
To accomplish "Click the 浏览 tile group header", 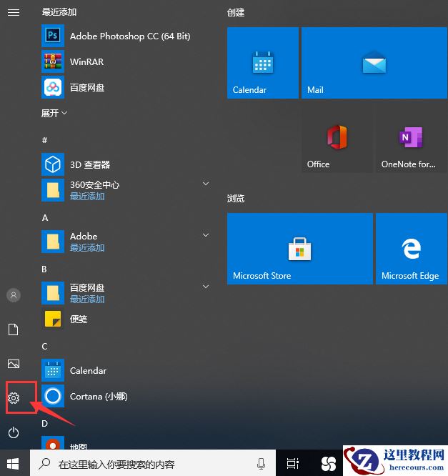I will (x=236, y=198).
